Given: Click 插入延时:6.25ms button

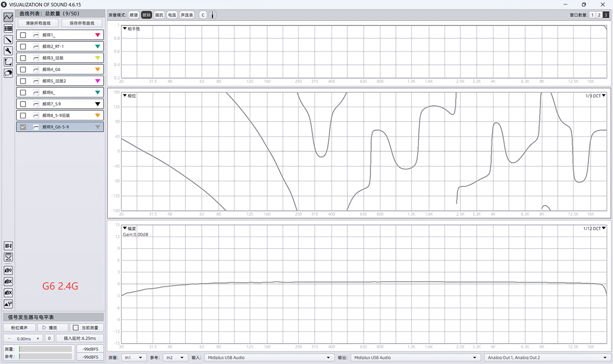Looking at the screenshot, I should [x=79, y=338].
